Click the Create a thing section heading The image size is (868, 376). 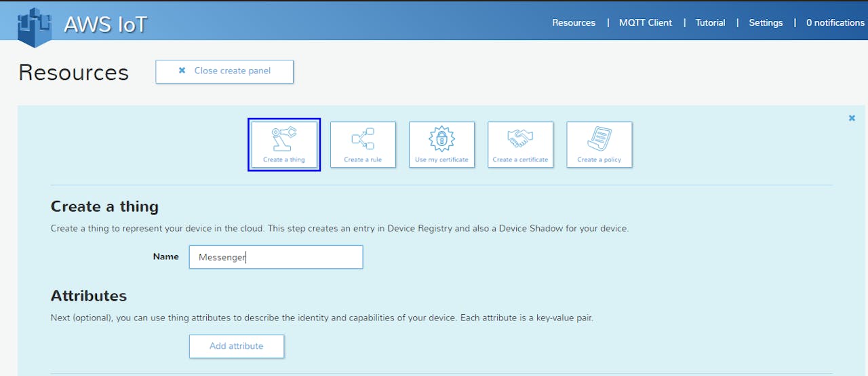(104, 206)
